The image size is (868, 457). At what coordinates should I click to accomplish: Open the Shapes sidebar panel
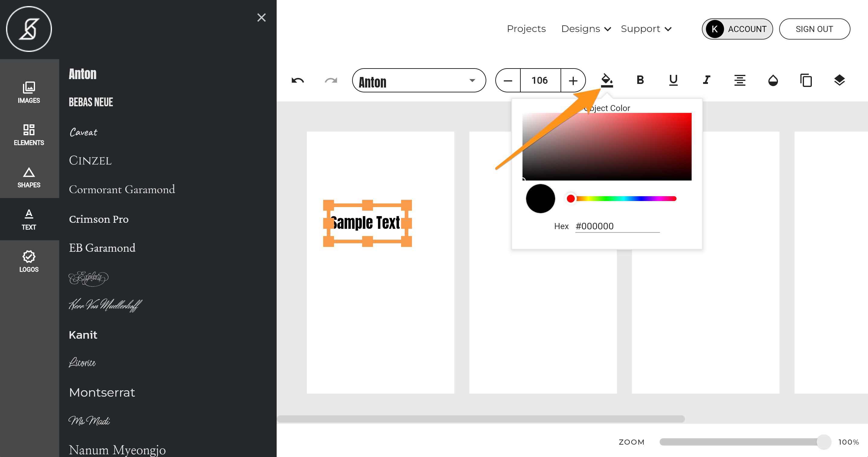point(29,177)
